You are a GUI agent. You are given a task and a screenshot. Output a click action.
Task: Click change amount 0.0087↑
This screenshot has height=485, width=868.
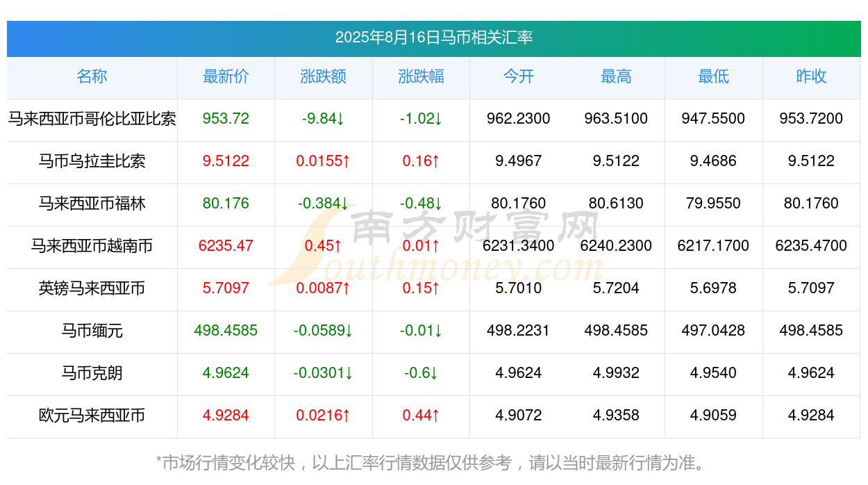tap(324, 288)
